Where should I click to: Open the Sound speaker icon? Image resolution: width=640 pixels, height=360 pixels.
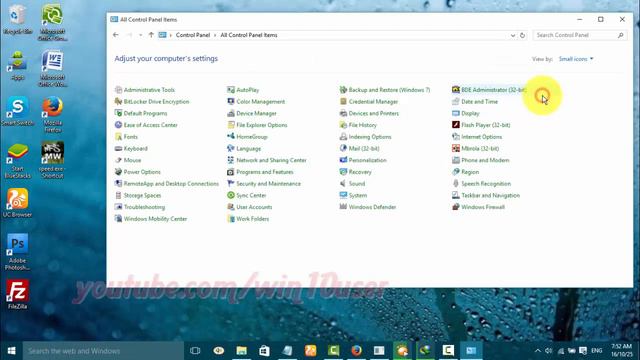(343, 184)
